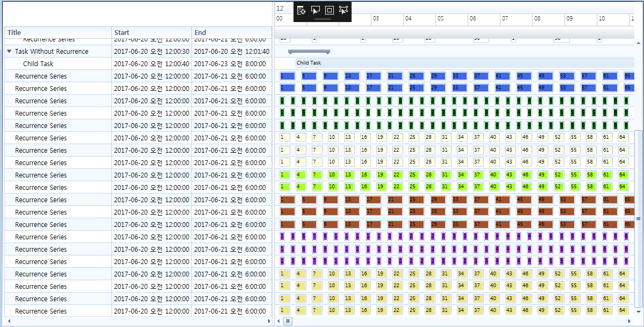Toggle track focused element icon
This screenshot has width=644, height=327.
(344, 11)
